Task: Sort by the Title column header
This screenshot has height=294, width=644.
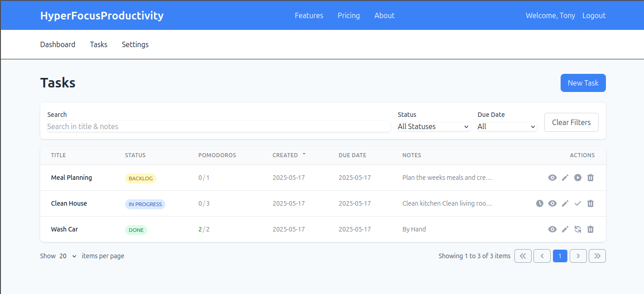Action: point(58,155)
